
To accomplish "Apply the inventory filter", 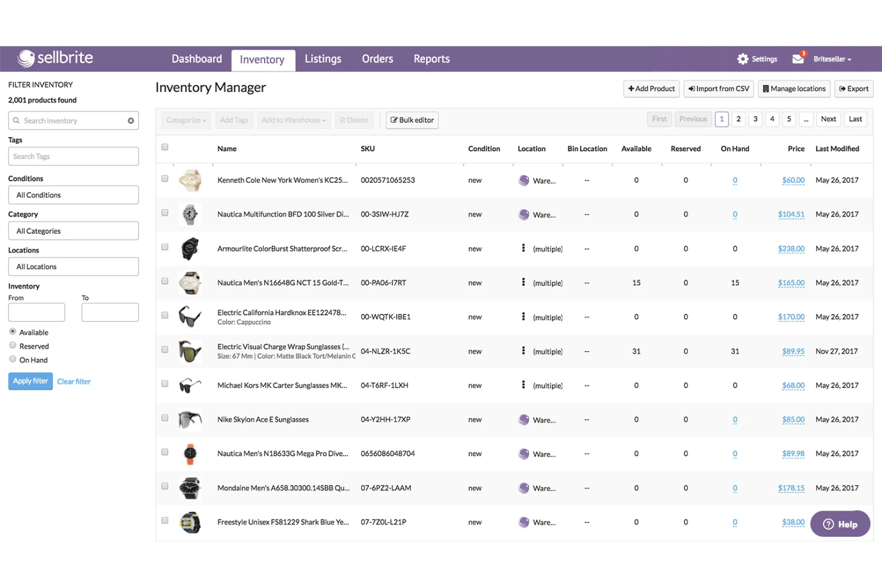I will [x=30, y=381].
